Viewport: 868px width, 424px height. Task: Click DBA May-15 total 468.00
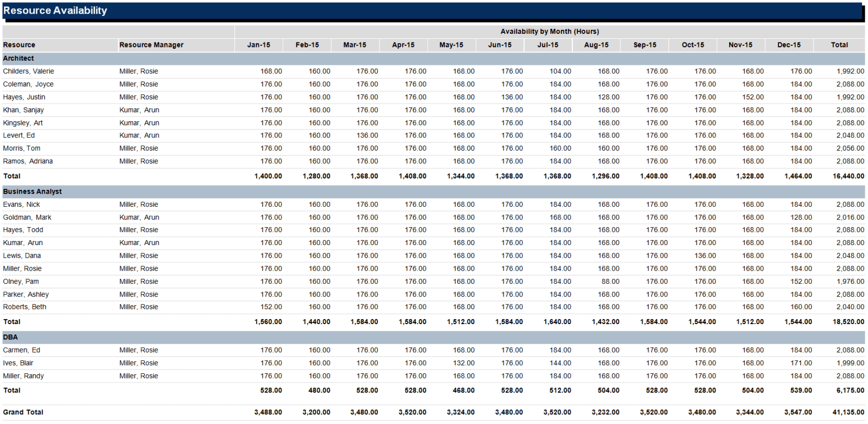(464, 391)
